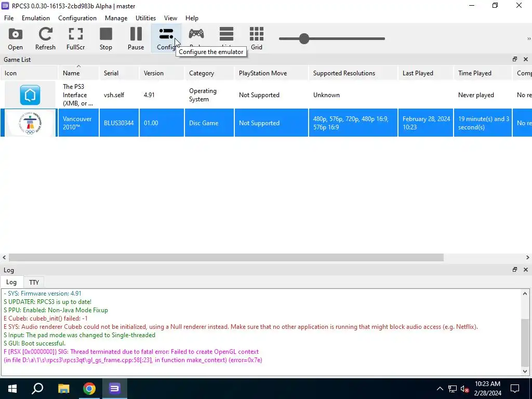
Task: Click the 'Failed to create OpenGL context' log line
Action: [131, 352]
